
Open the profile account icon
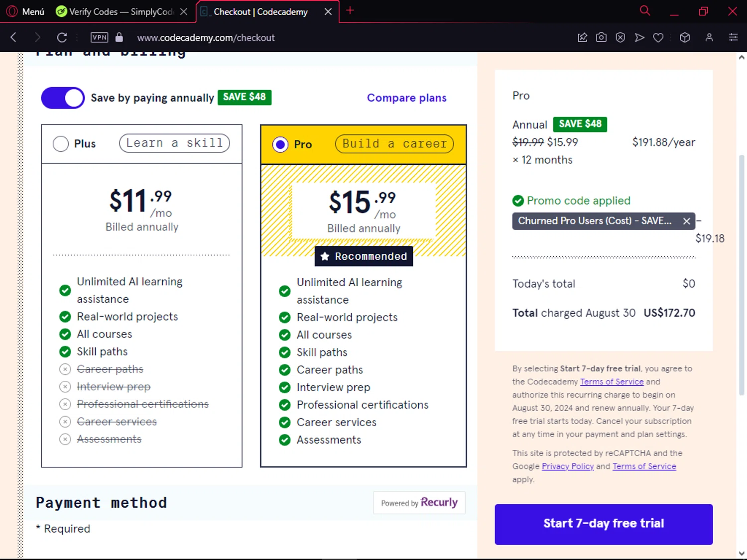pos(709,37)
